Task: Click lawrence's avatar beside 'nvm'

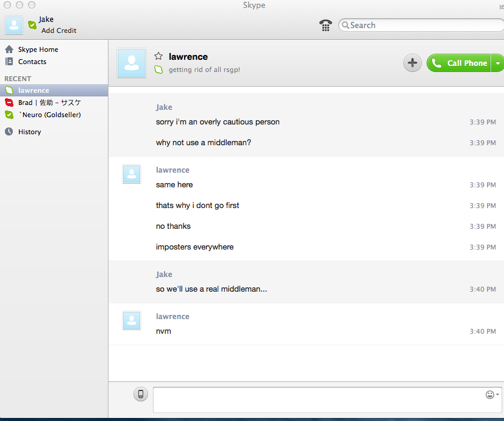Action: point(132,320)
